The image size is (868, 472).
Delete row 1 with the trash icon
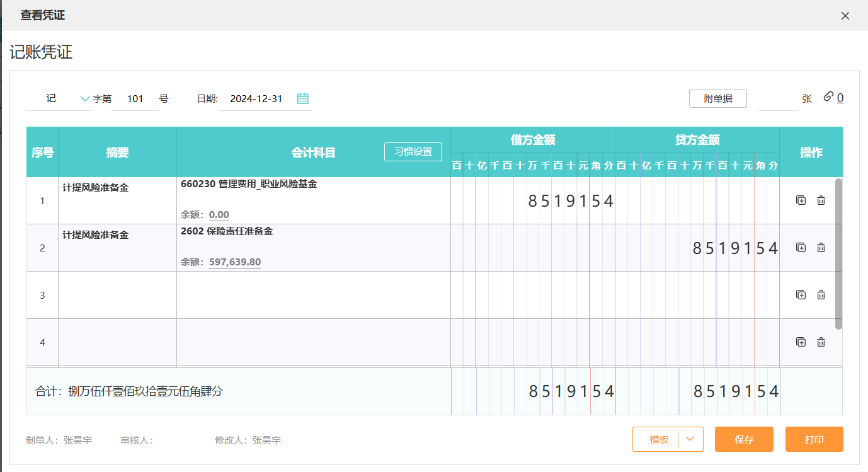point(821,200)
